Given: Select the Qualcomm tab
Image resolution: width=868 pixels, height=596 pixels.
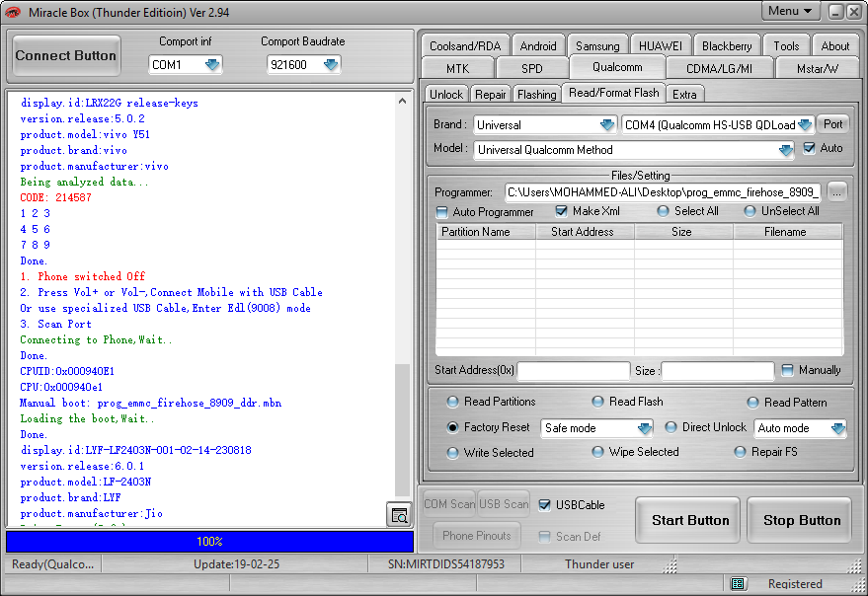Looking at the screenshot, I should click(x=617, y=67).
